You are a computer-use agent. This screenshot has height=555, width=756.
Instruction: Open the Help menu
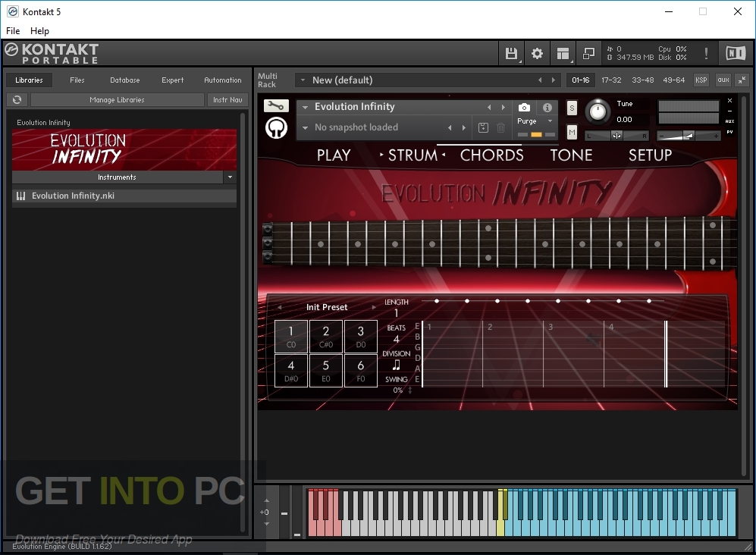(x=39, y=31)
